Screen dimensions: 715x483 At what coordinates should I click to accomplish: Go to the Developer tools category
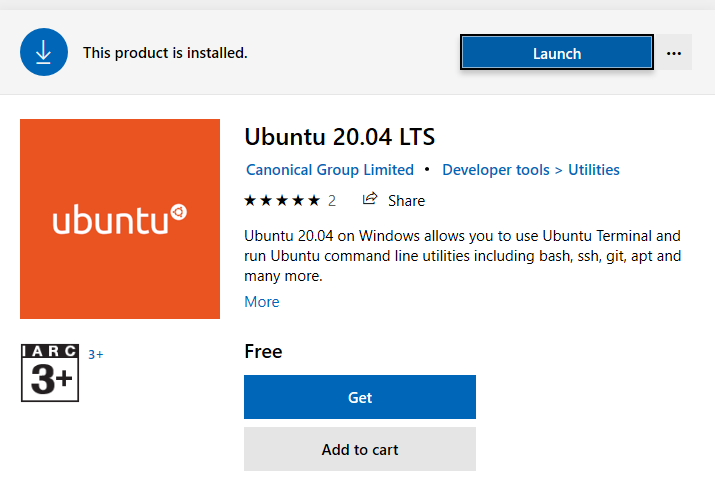(496, 170)
